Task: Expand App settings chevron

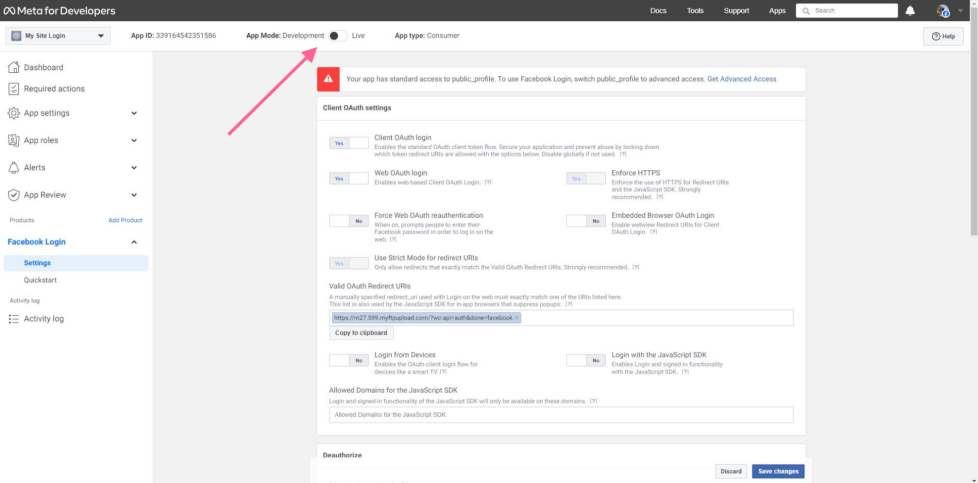Action: coord(134,113)
